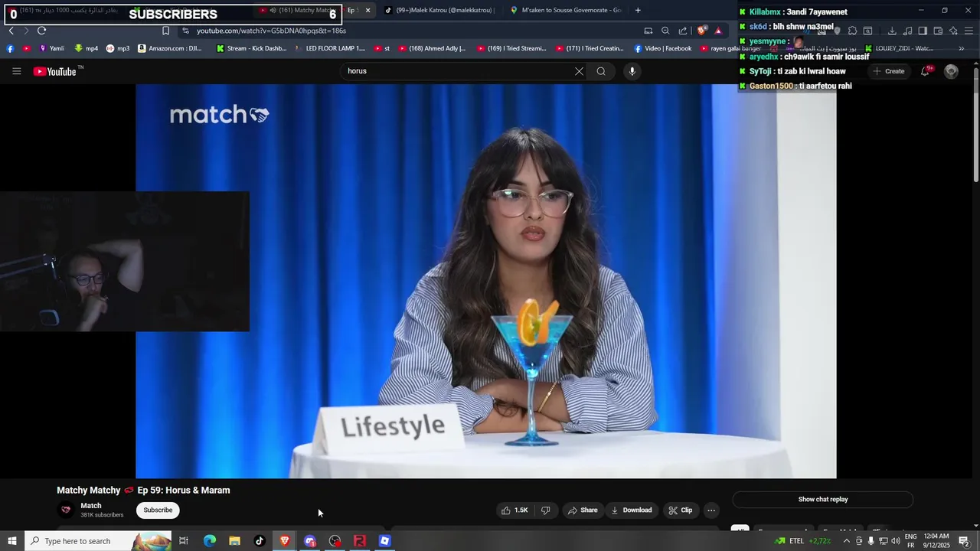Open Match channel avatar
This screenshot has width=980, height=551.
(66, 510)
